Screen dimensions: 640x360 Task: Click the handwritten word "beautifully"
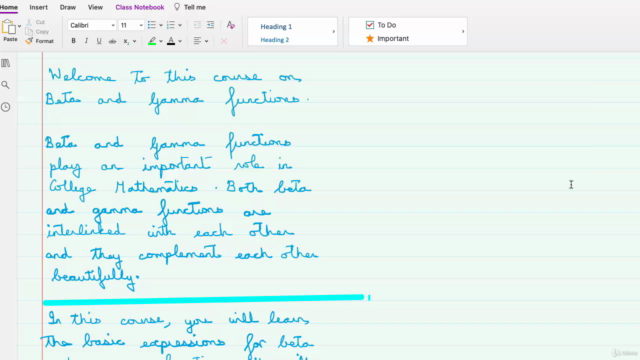(96, 278)
